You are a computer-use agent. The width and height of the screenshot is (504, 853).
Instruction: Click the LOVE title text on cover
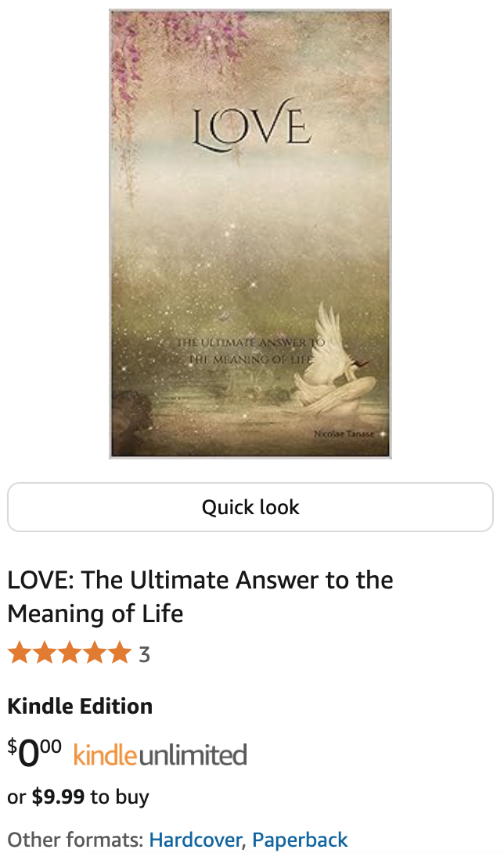click(x=251, y=125)
